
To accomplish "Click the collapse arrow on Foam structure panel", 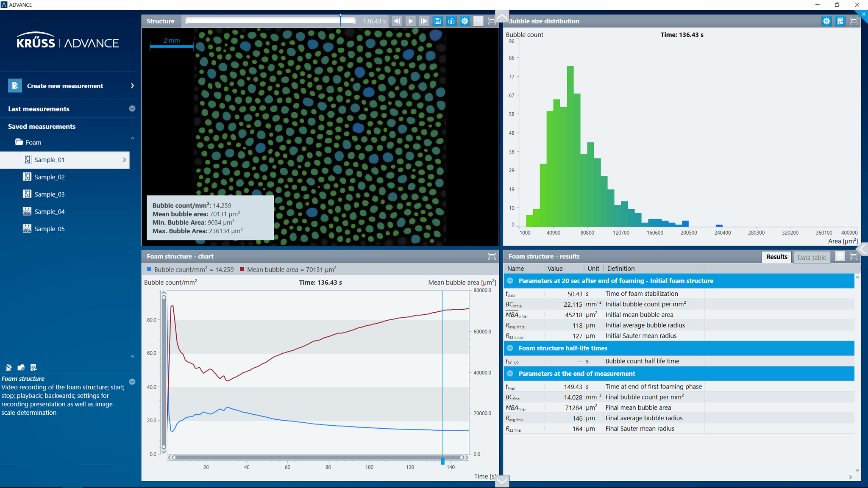I will [132, 381].
